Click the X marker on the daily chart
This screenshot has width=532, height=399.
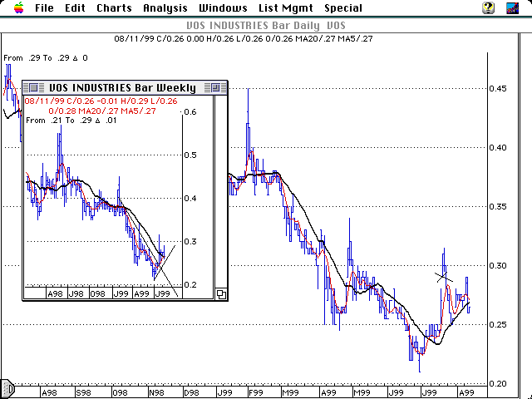click(x=444, y=277)
